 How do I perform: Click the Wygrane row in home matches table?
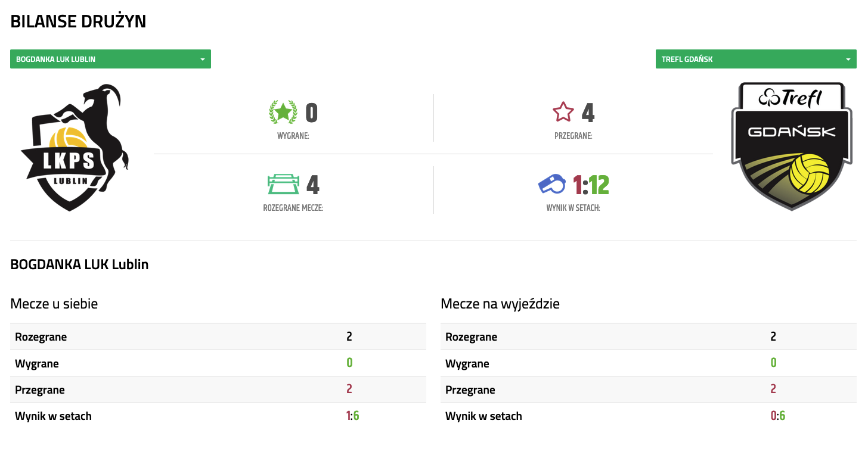218,363
